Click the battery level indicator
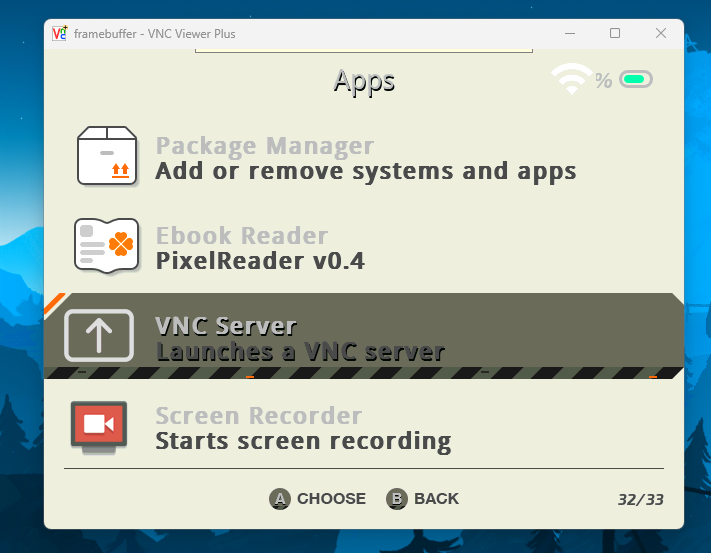711x553 pixels. [636, 79]
